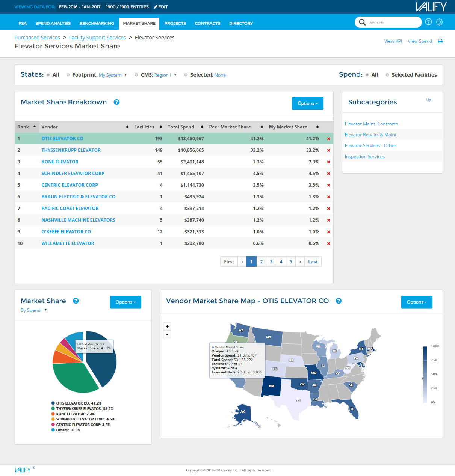Select the 'Selected: None' states radio button
Viewport: 455px width, 476px height.
tap(186, 75)
